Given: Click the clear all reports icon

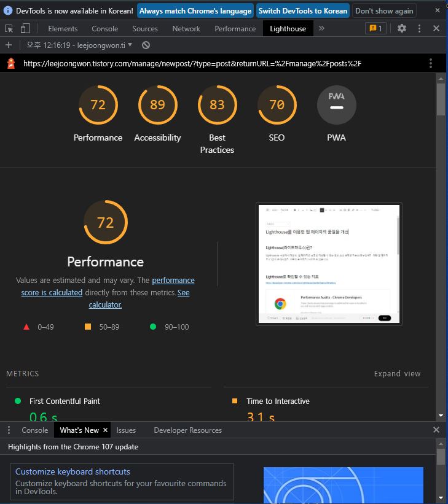Looking at the screenshot, I should [x=146, y=45].
